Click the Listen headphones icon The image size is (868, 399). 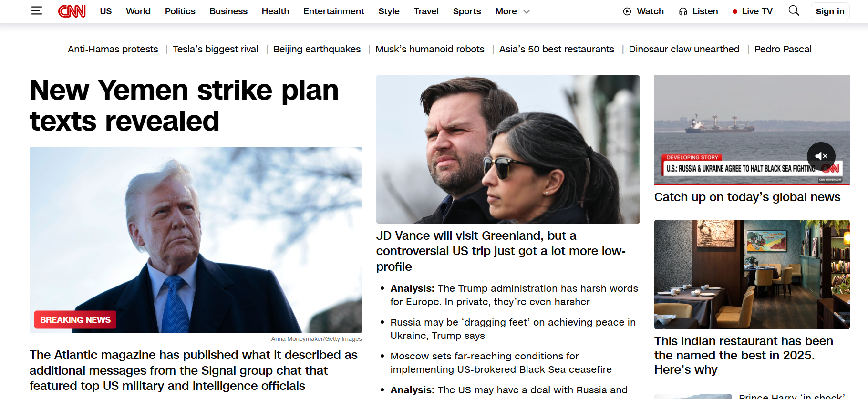683,11
